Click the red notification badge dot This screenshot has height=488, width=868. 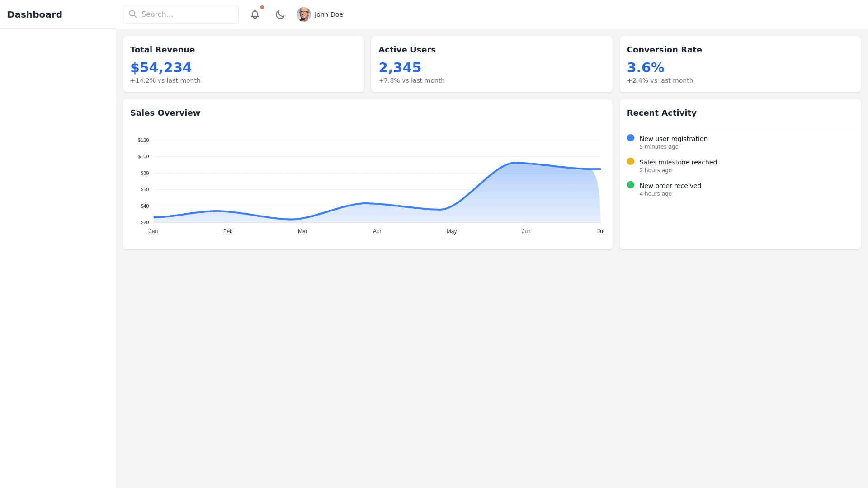click(x=262, y=7)
